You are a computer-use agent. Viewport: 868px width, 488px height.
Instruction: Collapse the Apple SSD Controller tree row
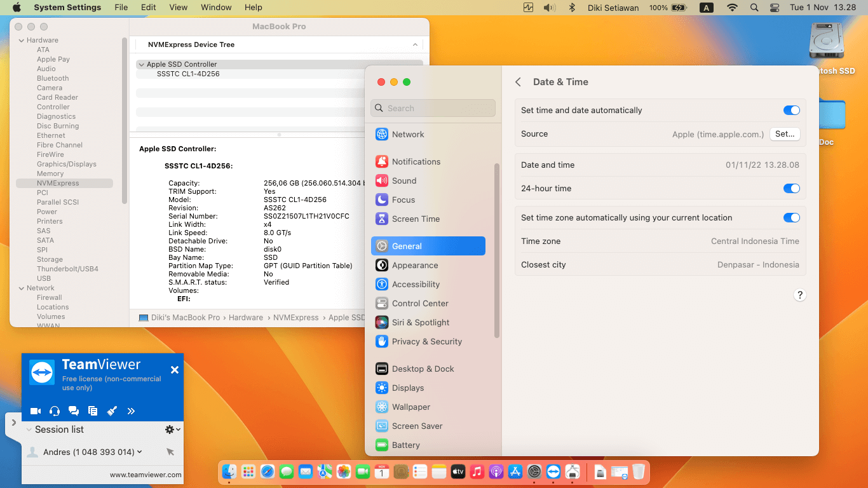click(x=141, y=64)
